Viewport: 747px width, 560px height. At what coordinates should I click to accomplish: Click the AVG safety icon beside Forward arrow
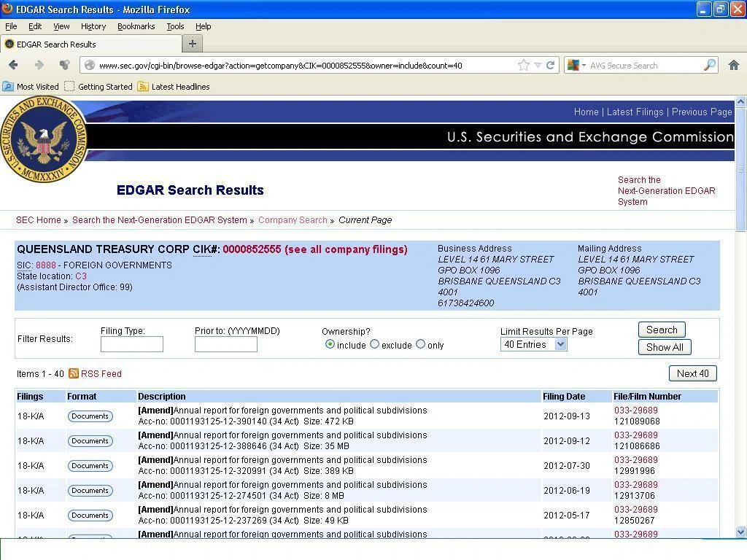tap(64, 65)
